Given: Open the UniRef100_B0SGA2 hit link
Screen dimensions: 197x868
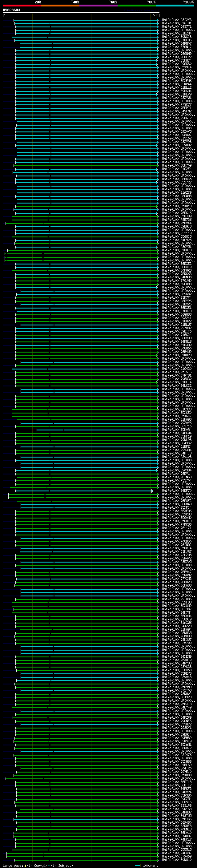Looking at the screenshot, I should (177, 294).
